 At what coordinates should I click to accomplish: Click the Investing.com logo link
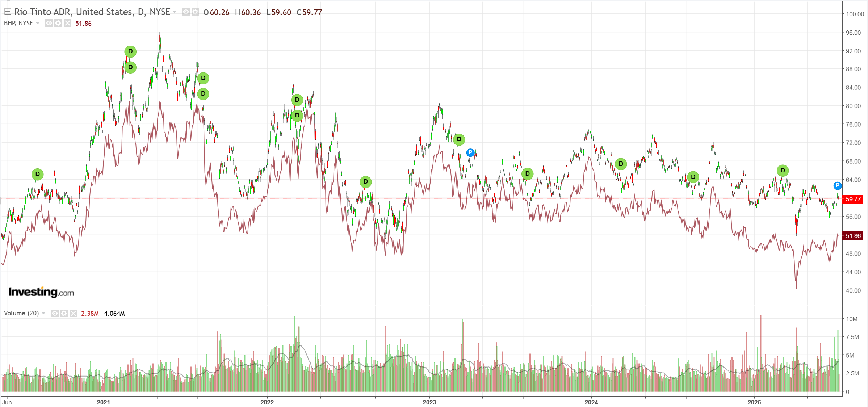41,292
